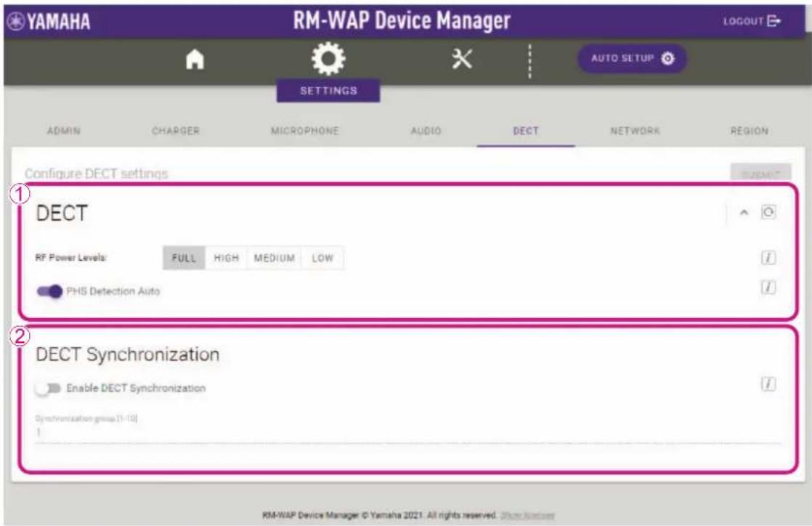Image resolution: width=812 pixels, height=526 pixels.
Task: Open the Home page icon
Action: pyautogui.click(x=195, y=59)
